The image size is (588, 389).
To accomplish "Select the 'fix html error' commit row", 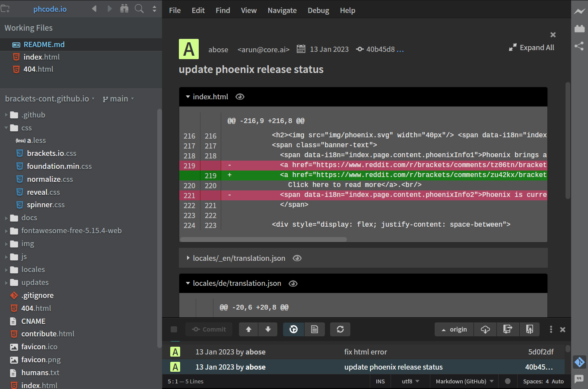I will click(365, 352).
